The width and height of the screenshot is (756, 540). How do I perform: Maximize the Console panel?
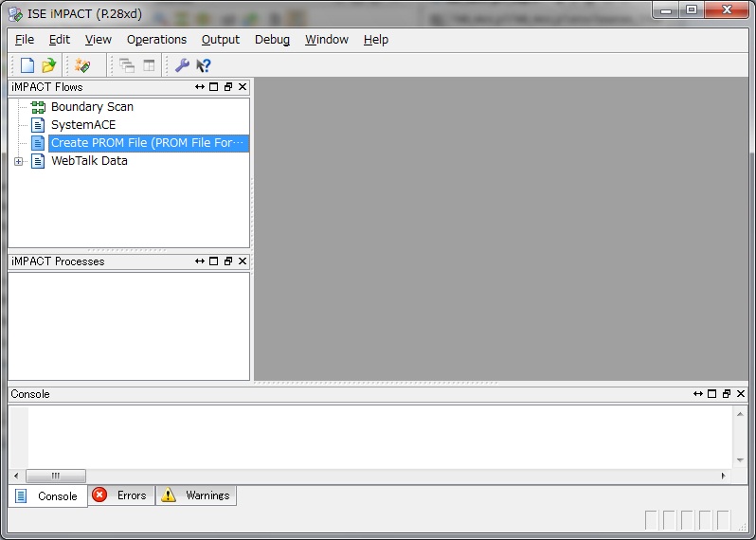711,394
